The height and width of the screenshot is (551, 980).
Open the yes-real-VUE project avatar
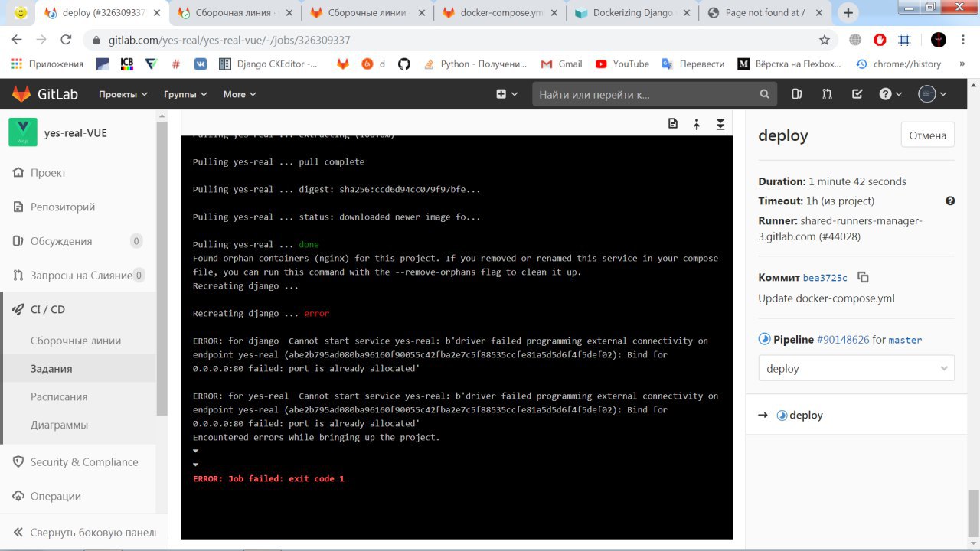[23, 132]
